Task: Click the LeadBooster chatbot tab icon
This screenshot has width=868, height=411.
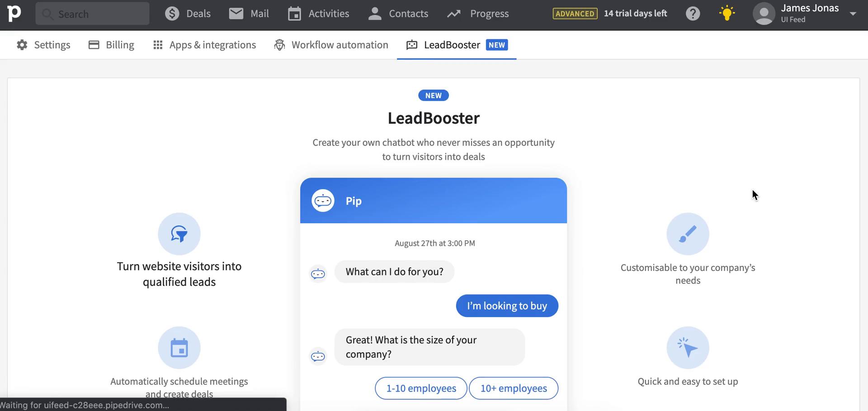Action: 412,45
